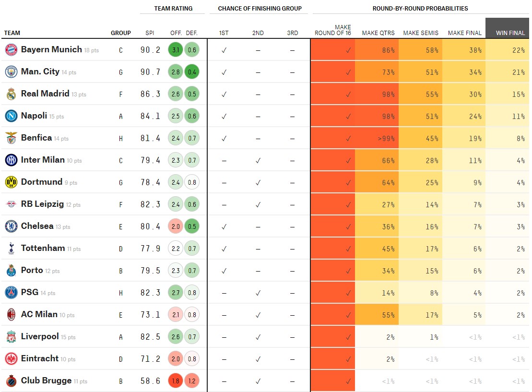Viewport: 532px width, 392px height.
Task: Click Bayern Munich's 3.1 offense rating circle
Action: [x=176, y=50]
